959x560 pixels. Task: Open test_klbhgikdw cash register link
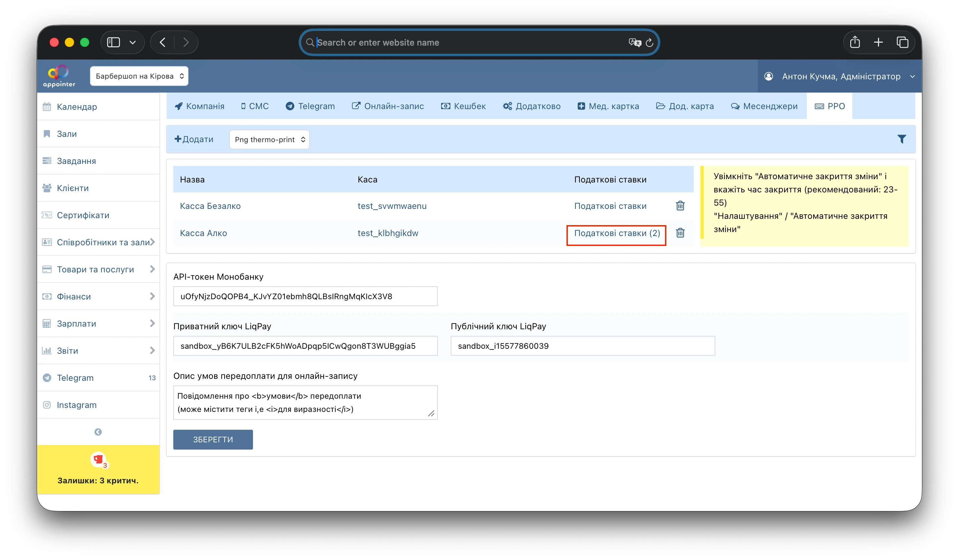coord(388,233)
